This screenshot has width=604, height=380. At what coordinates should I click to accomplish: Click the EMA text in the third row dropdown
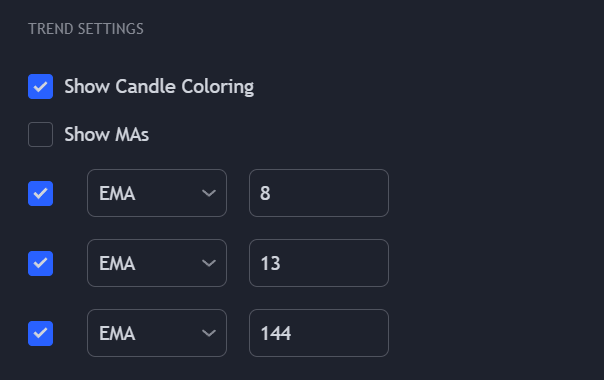(x=117, y=334)
